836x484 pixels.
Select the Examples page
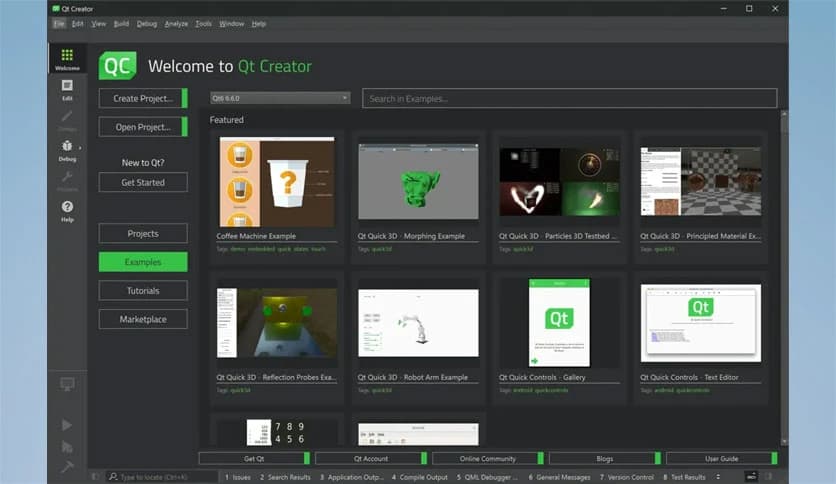pyautogui.click(x=143, y=262)
